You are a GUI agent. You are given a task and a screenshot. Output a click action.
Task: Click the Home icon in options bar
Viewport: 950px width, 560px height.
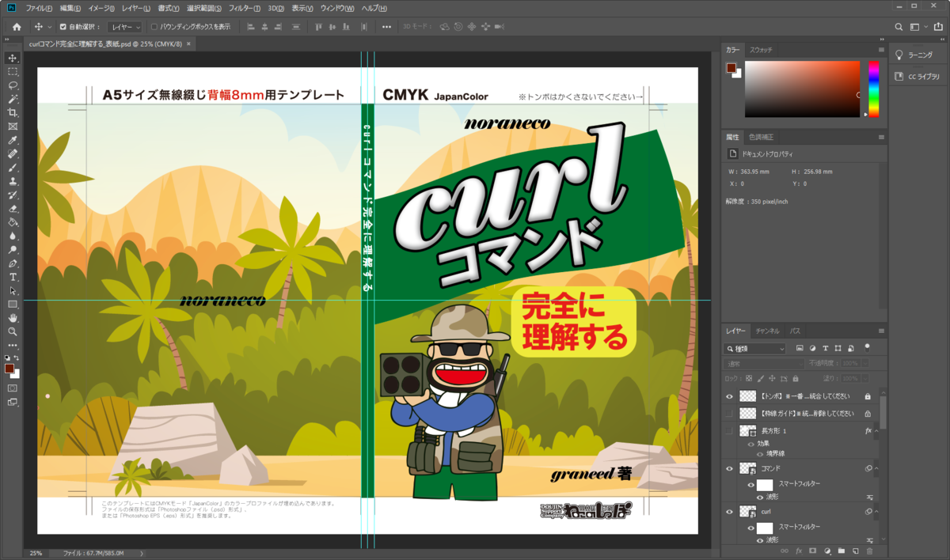17,26
